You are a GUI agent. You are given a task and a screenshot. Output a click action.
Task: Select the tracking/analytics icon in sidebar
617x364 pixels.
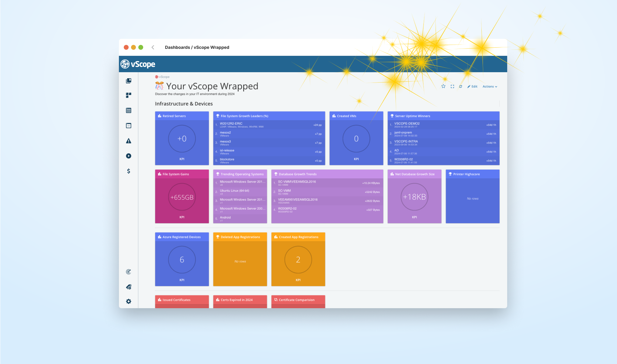128,272
